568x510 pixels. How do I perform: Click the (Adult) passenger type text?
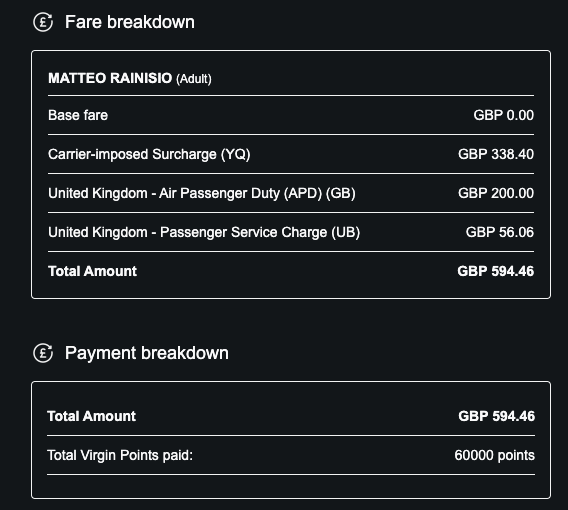(x=194, y=79)
